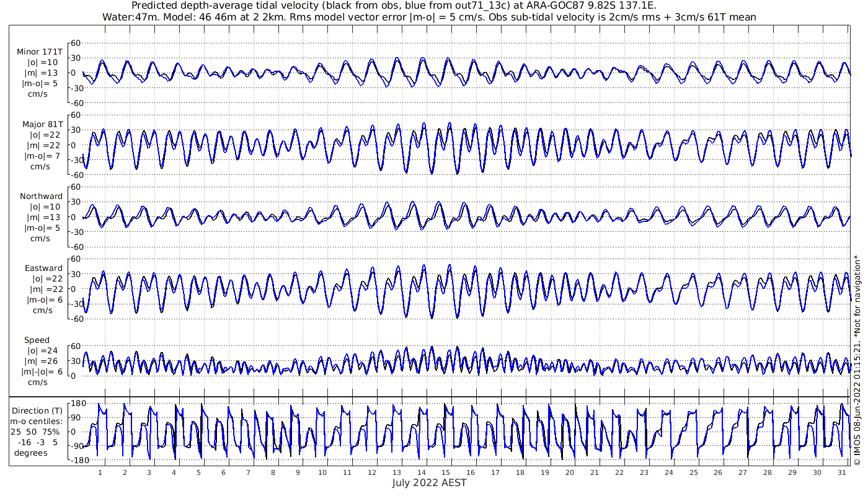
Task: Click '|o| =24' in Speed panel
Action: point(43,350)
